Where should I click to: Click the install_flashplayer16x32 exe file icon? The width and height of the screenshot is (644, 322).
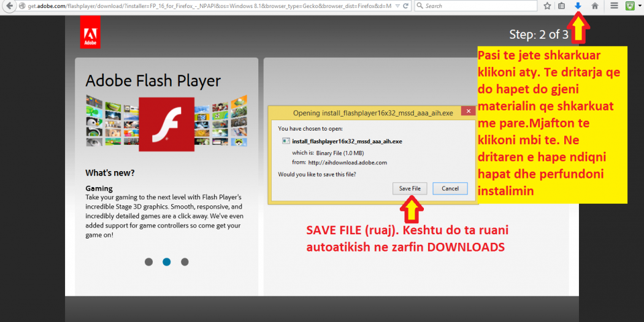[x=286, y=141]
